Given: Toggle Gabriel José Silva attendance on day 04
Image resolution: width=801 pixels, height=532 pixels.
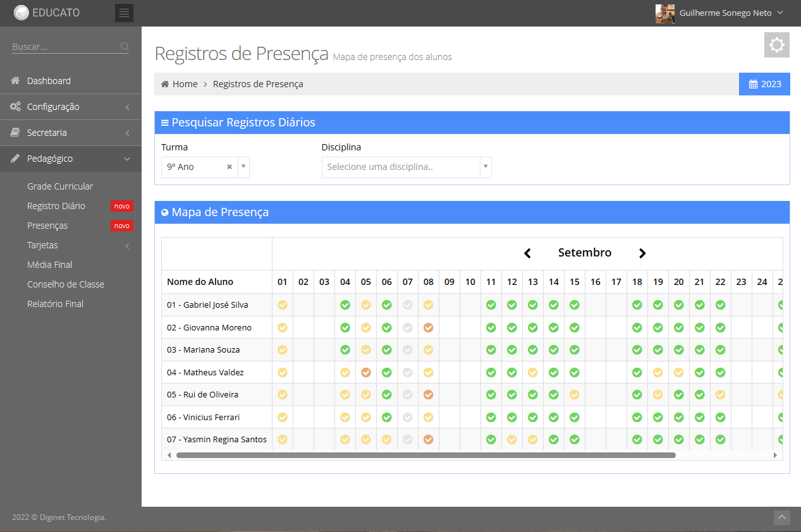Looking at the screenshot, I should (345, 305).
